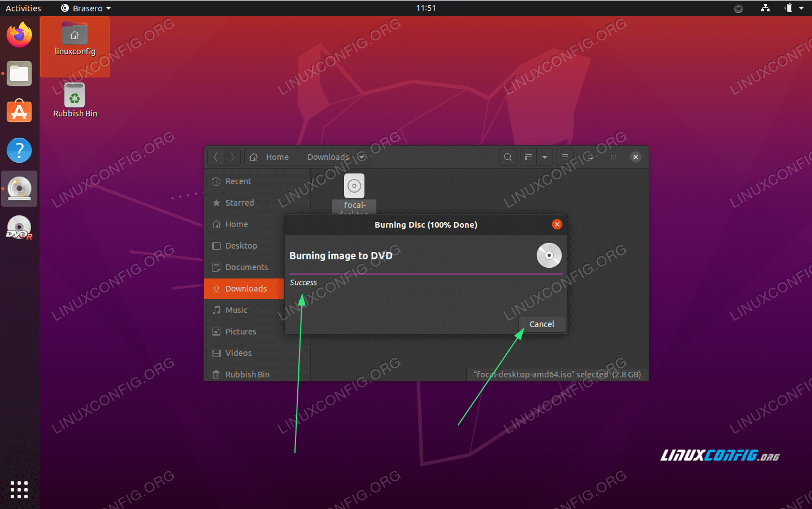Click the Success status text
The image size is (812, 509).
point(303,282)
